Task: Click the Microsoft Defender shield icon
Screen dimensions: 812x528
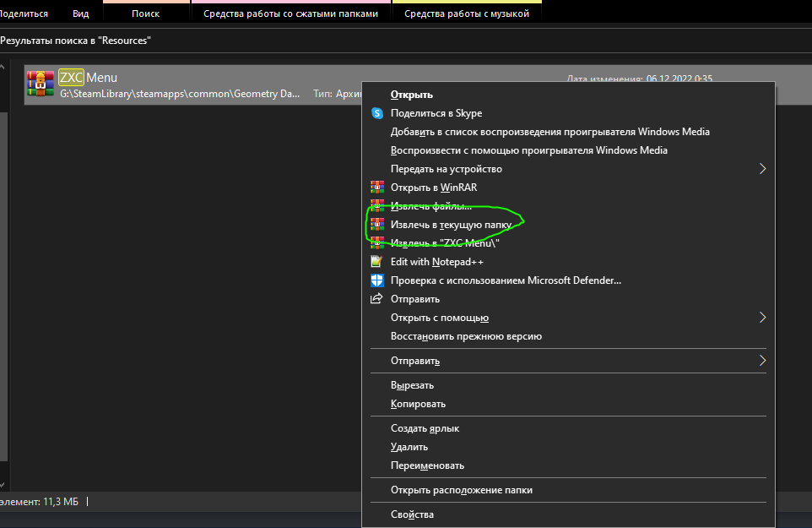Action: point(377,280)
